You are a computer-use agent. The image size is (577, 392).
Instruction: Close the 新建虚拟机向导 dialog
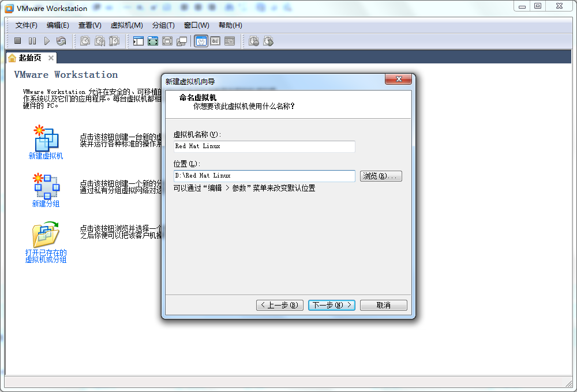click(399, 79)
